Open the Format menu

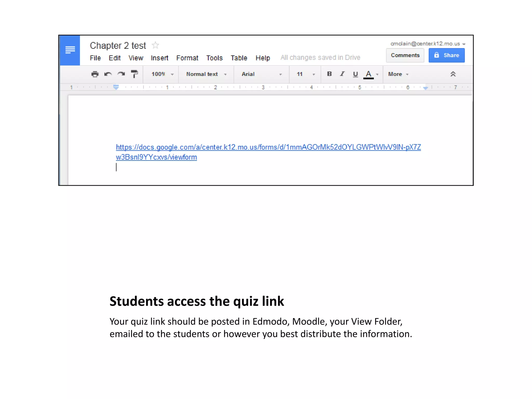pyautogui.click(x=187, y=58)
